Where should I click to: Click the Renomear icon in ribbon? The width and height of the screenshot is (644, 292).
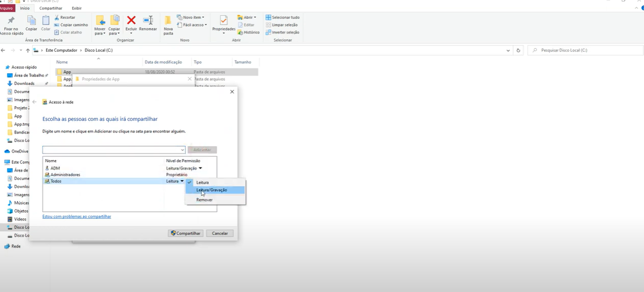pos(148,20)
